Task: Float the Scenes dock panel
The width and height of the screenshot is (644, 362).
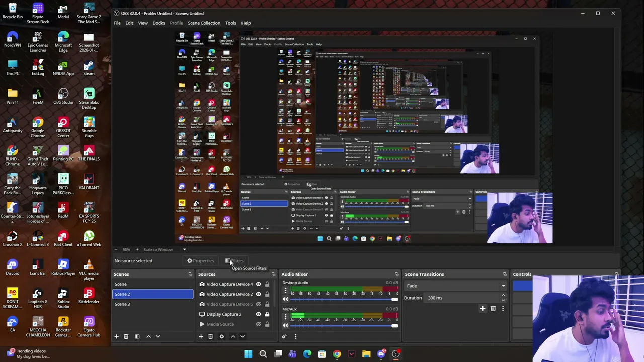Action: (x=190, y=274)
